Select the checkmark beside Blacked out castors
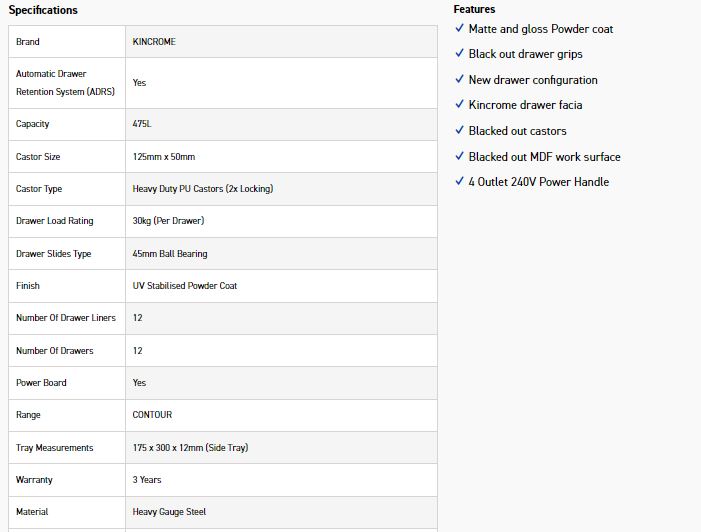The image size is (701, 532). pyautogui.click(x=459, y=131)
